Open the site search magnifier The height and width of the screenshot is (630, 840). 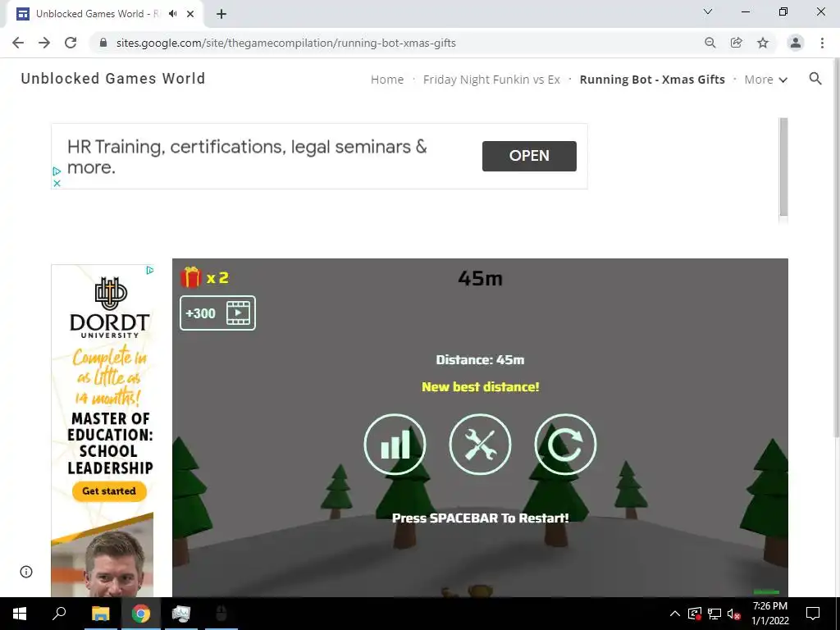pos(815,79)
